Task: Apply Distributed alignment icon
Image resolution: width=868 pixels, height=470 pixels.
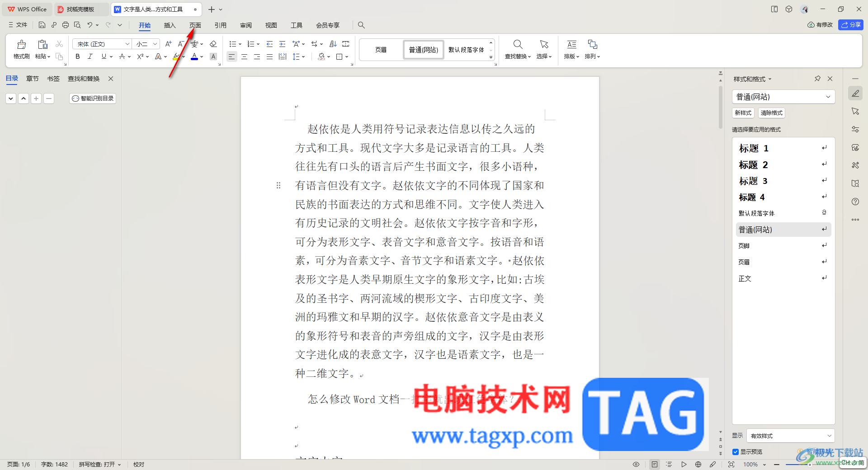Action: coord(283,56)
